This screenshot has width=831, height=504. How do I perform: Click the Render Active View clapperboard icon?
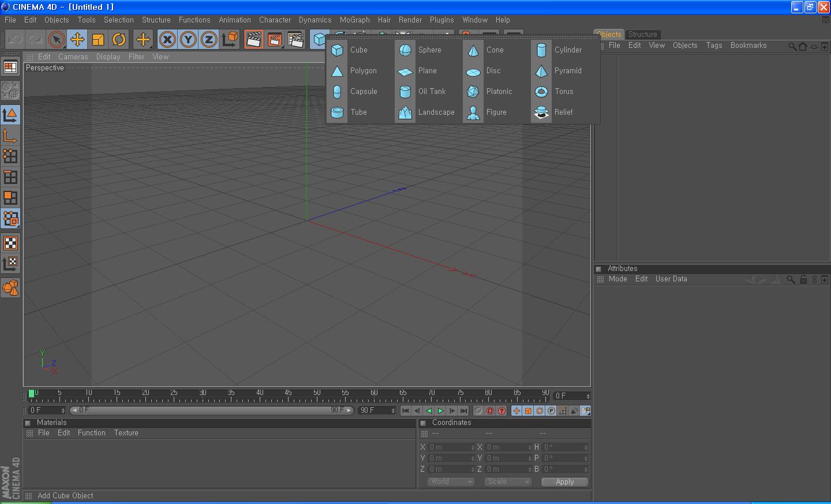coord(253,39)
